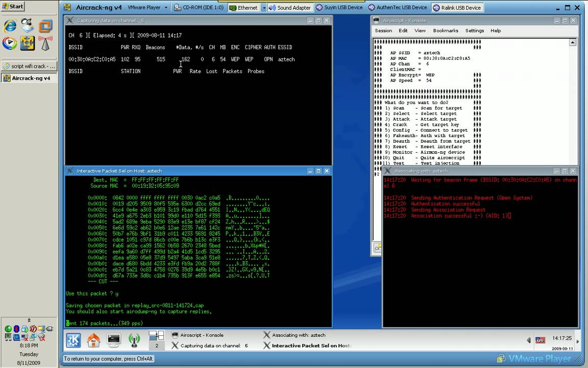Image resolution: width=588 pixels, height=368 pixels.
Task: Click 'Association successful' line in red terminal
Action: (447, 216)
